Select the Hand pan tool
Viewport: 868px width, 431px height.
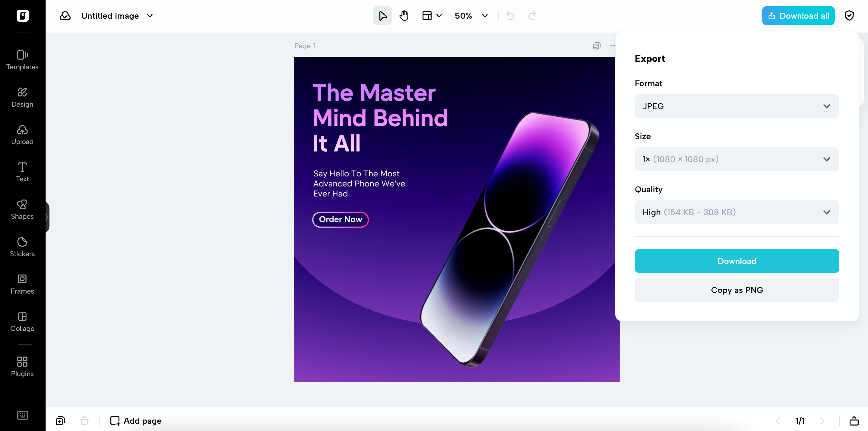(x=404, y=16)
